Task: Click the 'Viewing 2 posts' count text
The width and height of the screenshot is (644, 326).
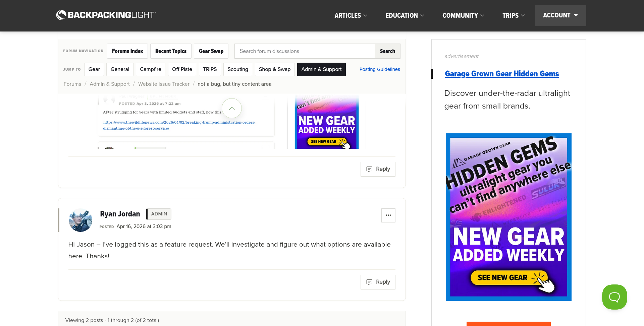Action: [112, 320]
